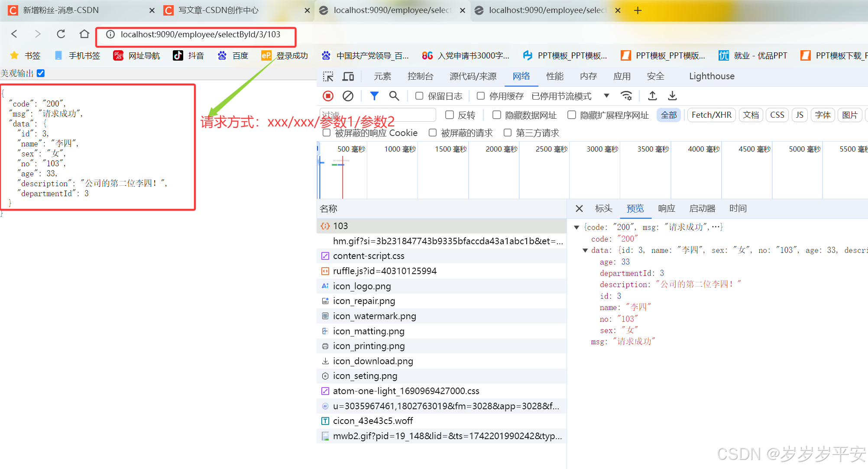
Task: Switch to the 控制台 panel
Action: pyautogui.click(x=420, y=76)
